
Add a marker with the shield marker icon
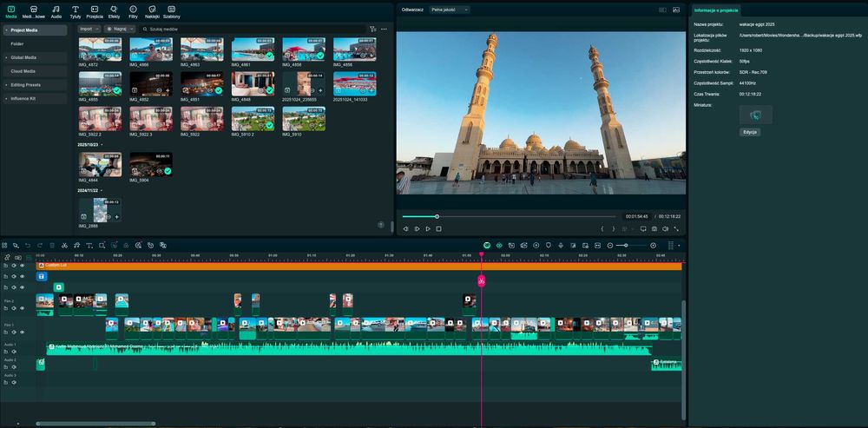point(549,246)
